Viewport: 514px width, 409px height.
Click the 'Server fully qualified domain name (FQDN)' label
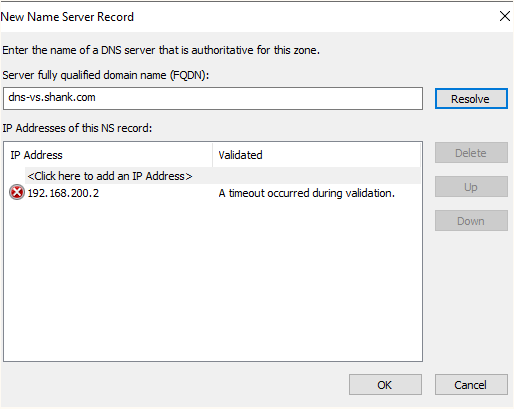click(x=106, y=75)
